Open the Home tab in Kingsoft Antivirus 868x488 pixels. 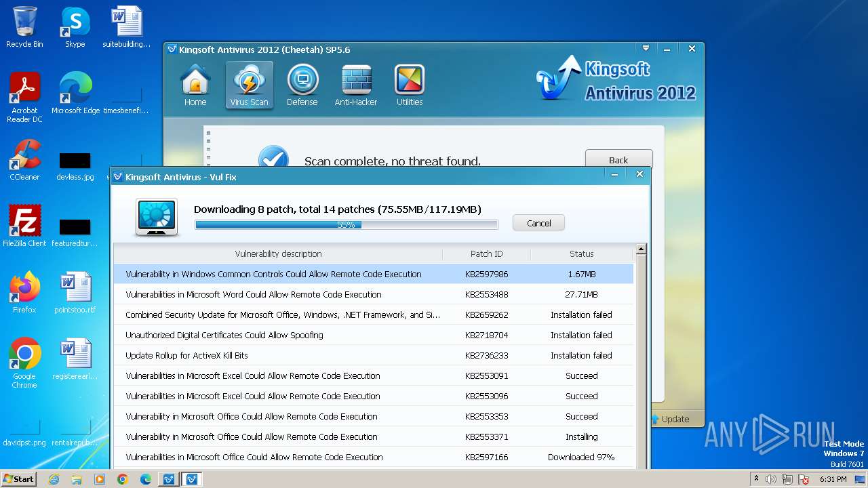click(195, 85)
